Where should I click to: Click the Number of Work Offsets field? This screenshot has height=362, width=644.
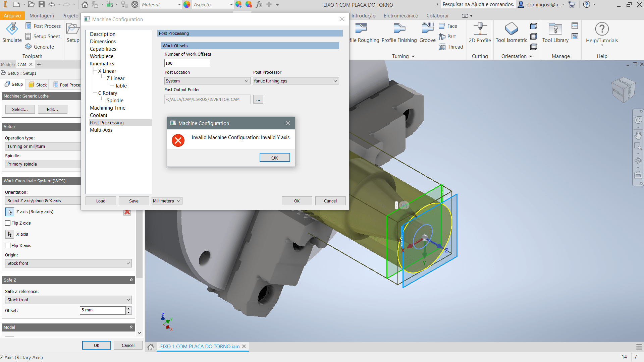click(x=187, y=63)
